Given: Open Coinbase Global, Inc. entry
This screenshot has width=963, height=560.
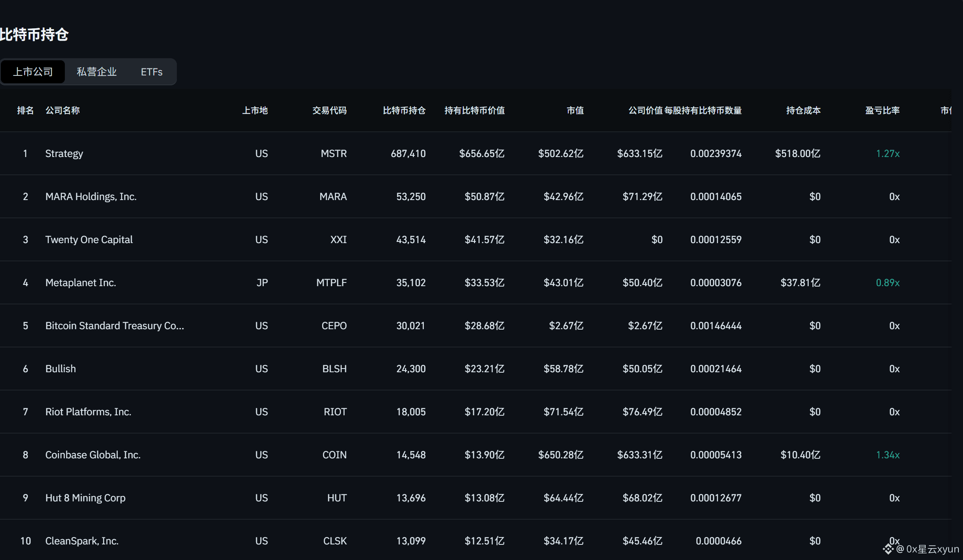Looking at the screenshot, I should click(x=93, y=455).
